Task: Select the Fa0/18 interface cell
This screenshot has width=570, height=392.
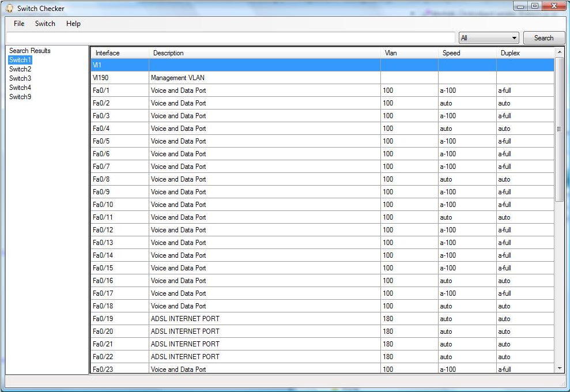Action: 120,306
